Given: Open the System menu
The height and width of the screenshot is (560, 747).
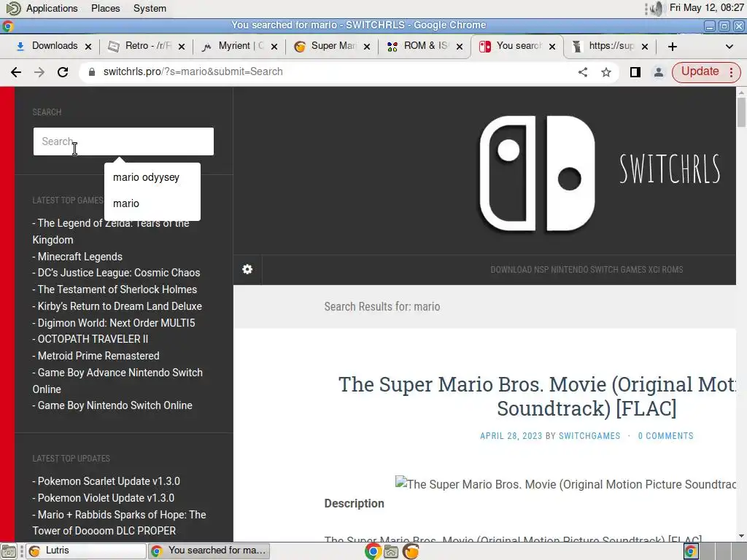Looking at the screenshot, I should (x=150, y=8).
